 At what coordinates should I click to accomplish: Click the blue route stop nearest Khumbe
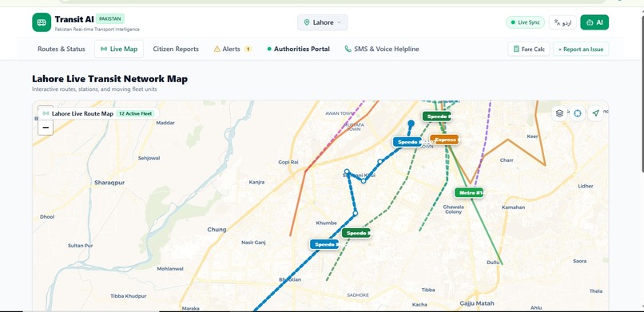pyautogui.click(x=356, y=213)
